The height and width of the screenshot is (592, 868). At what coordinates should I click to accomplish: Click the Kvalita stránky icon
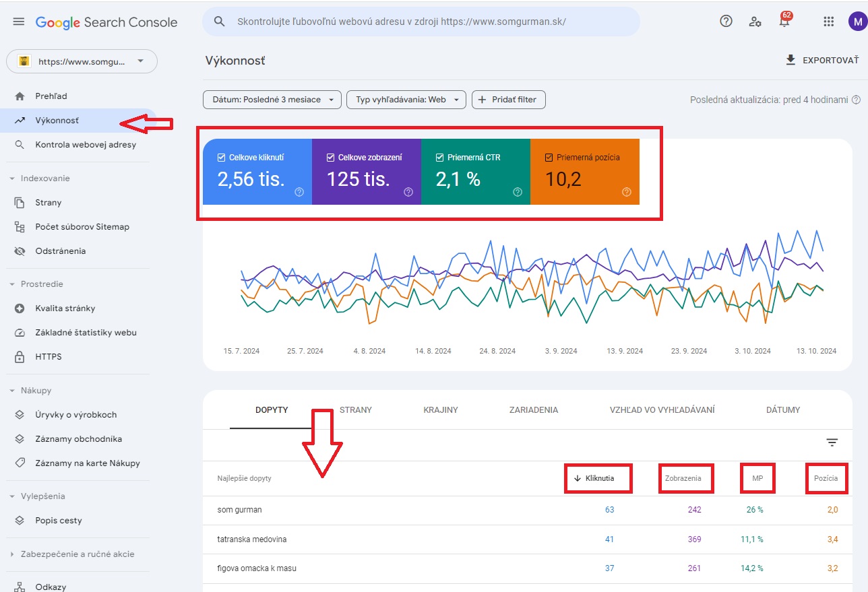coord(20,308)
